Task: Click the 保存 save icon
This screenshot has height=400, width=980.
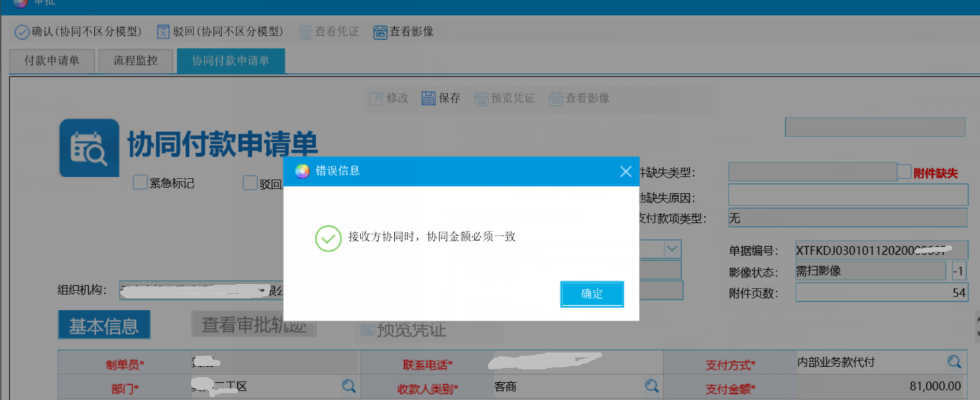Action: tap(429, 98)
